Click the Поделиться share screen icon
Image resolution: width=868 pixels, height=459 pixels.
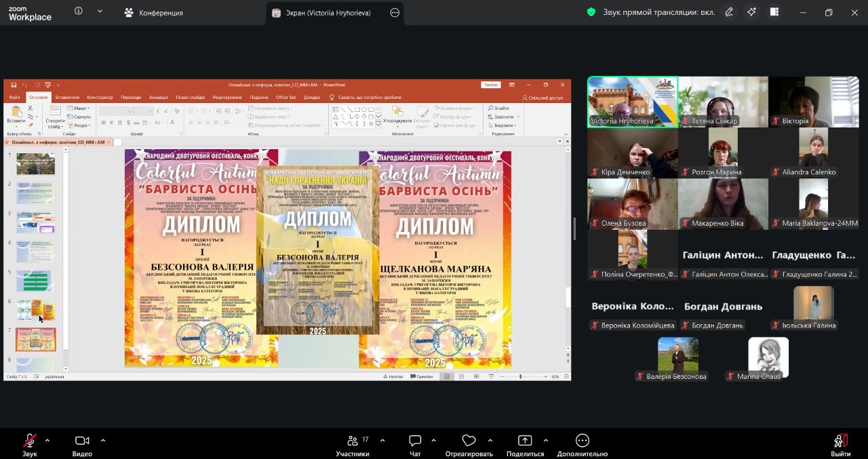(x=525, y=441)
